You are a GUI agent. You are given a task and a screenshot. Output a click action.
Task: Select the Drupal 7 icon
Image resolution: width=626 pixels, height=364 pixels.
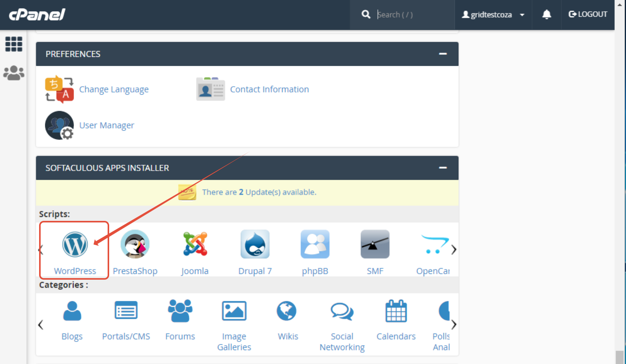255,244
